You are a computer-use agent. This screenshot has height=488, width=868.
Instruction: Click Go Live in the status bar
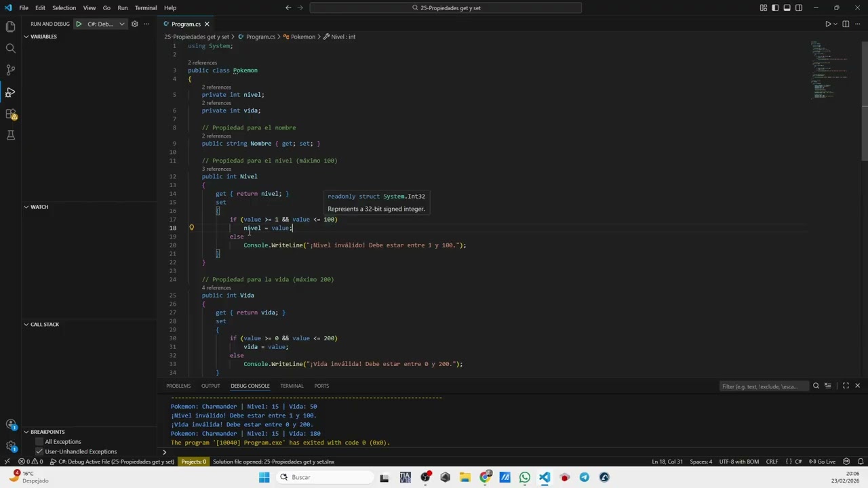click(x=822, y=462)
